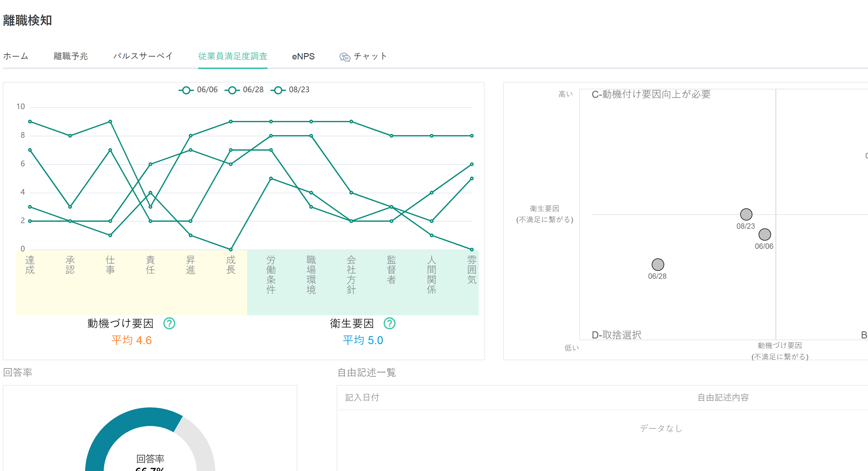
Task: Click the 動機づけ要因 section label
Action: [120, 323]
